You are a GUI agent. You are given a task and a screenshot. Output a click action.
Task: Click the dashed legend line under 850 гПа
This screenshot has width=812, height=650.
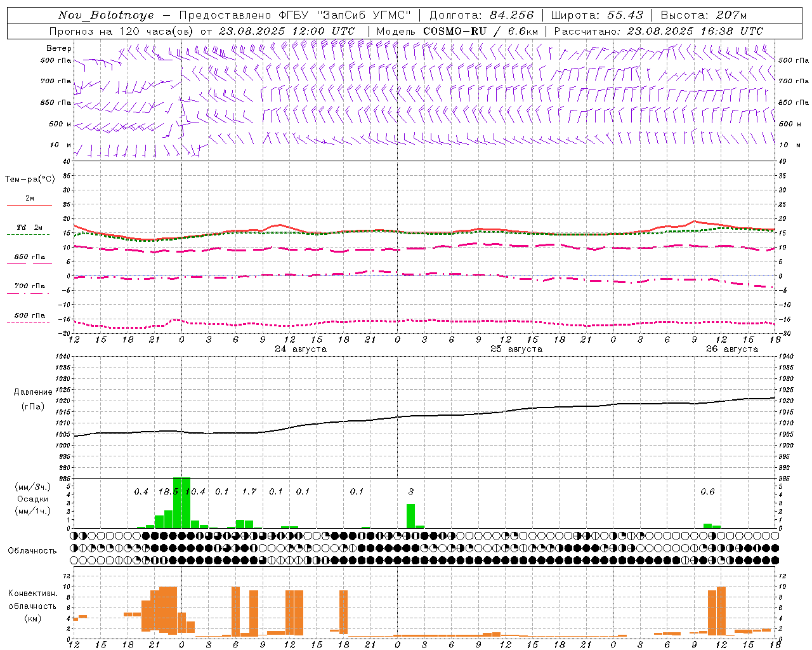coord(29,263)
